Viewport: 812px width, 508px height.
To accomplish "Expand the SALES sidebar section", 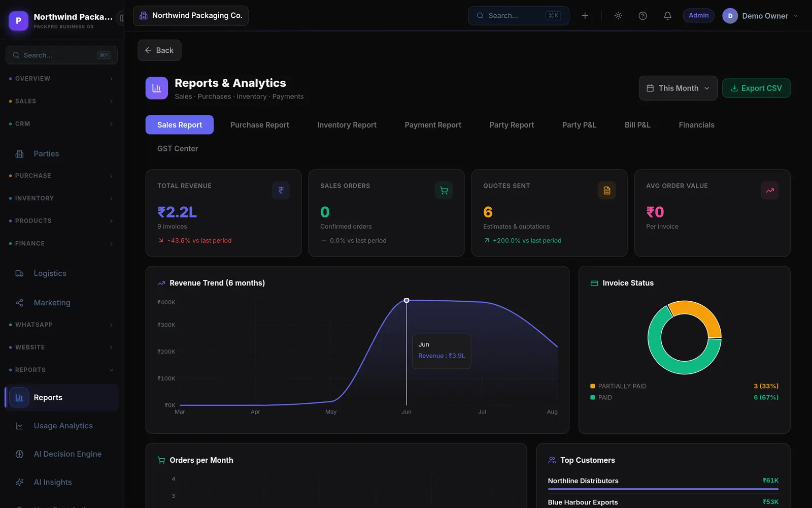I will coord(62,101).
